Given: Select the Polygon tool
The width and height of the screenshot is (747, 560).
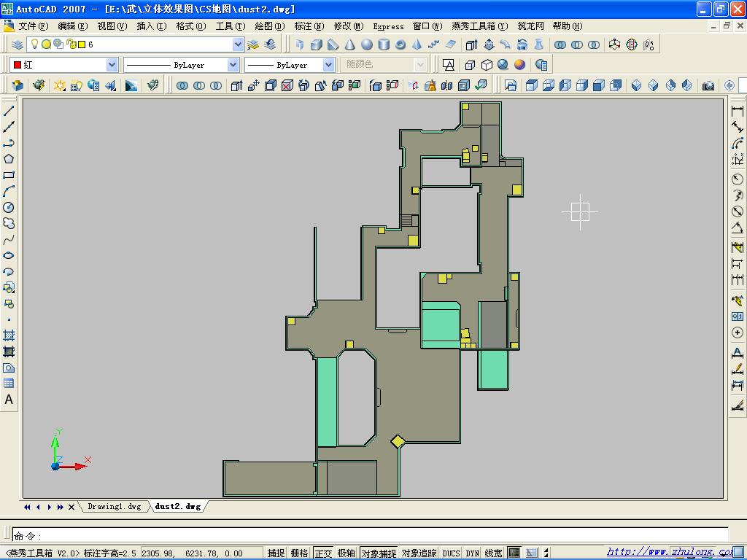Looking at the screenshot, I should [x=9, y=159].
